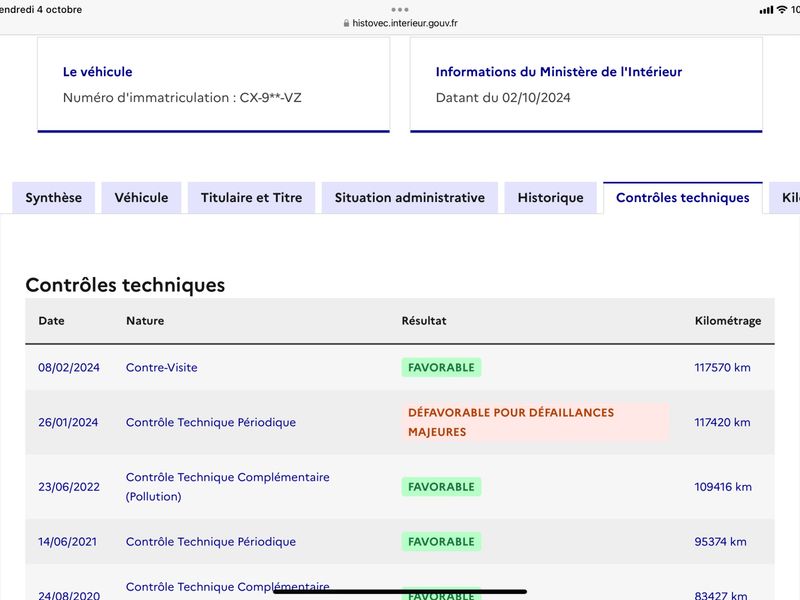Click the date 24/08/2020
This screenshot has width=800, height=600.
tap(69, 595)
